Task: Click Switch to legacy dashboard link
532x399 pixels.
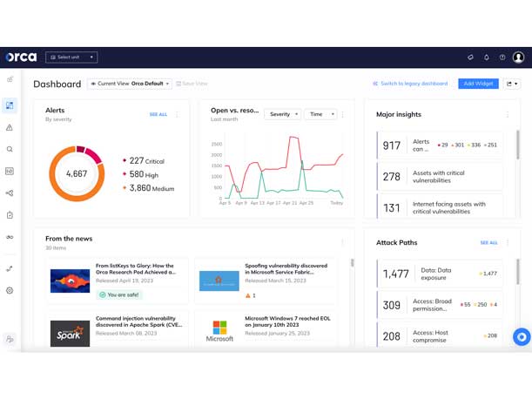Action: click(x=412, y=84)
